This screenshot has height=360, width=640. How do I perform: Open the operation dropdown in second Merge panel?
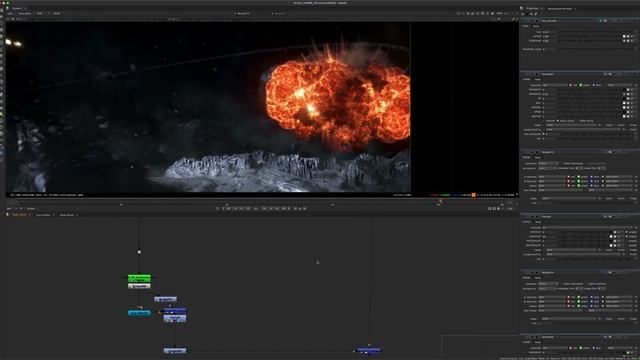(548, 284)
